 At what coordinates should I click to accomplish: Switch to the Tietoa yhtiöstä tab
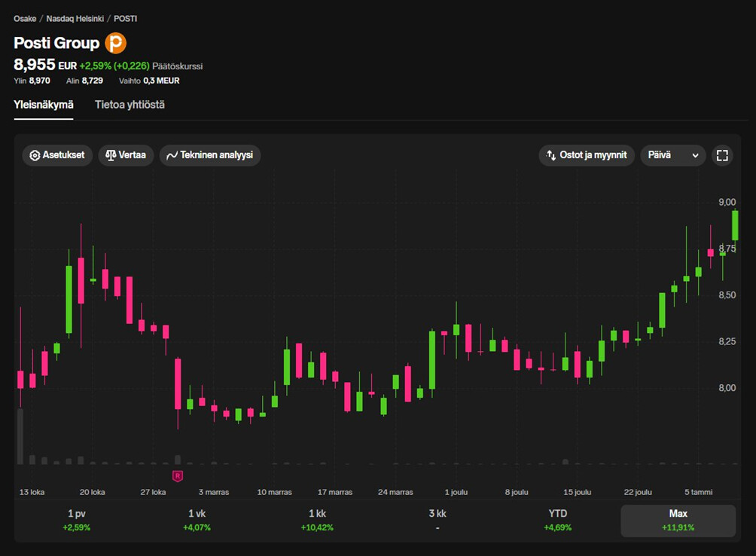click(130, 105)
